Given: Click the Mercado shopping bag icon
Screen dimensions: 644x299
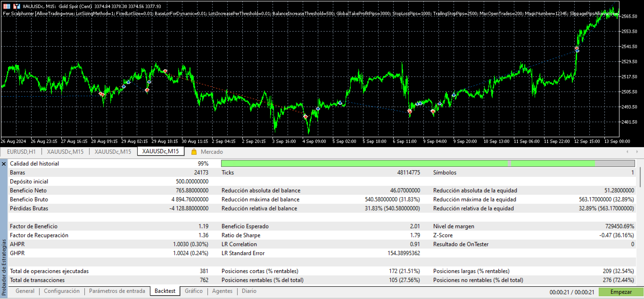Looking at the screenshot, I should pyautogui.click(x=194, y=152).
